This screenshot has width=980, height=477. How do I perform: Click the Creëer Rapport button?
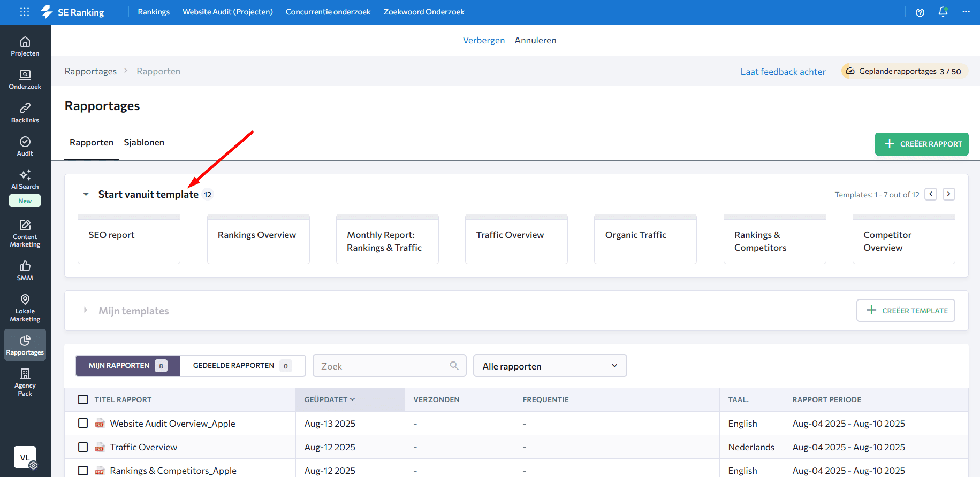tap(922, 144)
